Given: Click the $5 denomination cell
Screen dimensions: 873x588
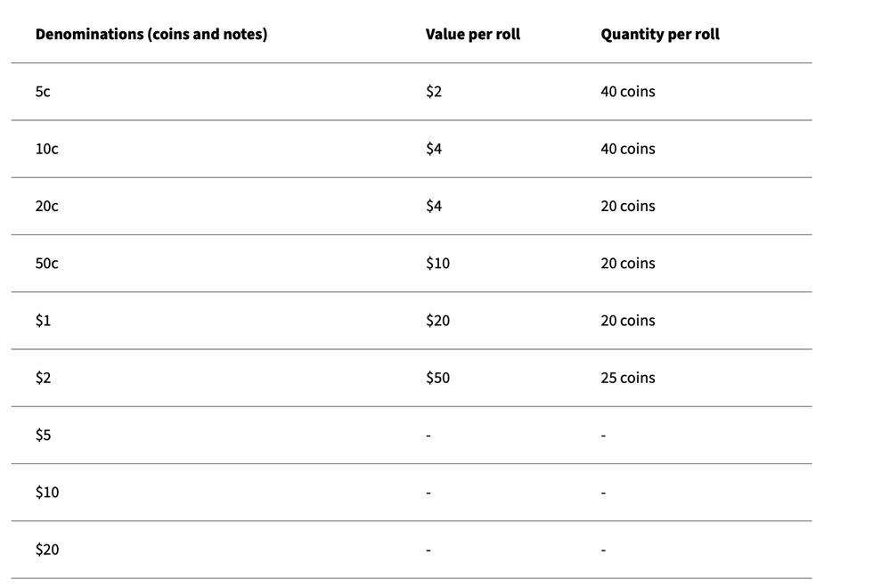Looking at the screenshot, I should [43, 436].
